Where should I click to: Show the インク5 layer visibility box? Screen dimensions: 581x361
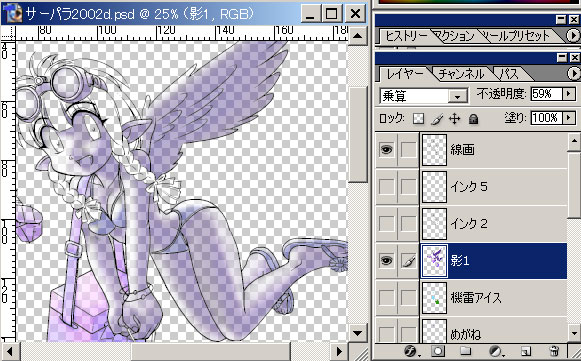386,187
